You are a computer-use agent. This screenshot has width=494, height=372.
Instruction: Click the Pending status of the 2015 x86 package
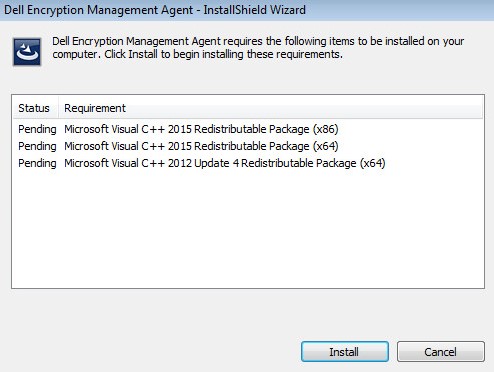pos(37,129)
